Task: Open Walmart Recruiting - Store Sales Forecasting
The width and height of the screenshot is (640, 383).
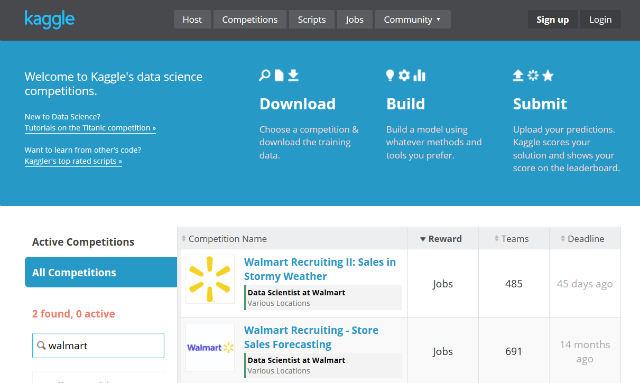Action: [x=311, y=337]
